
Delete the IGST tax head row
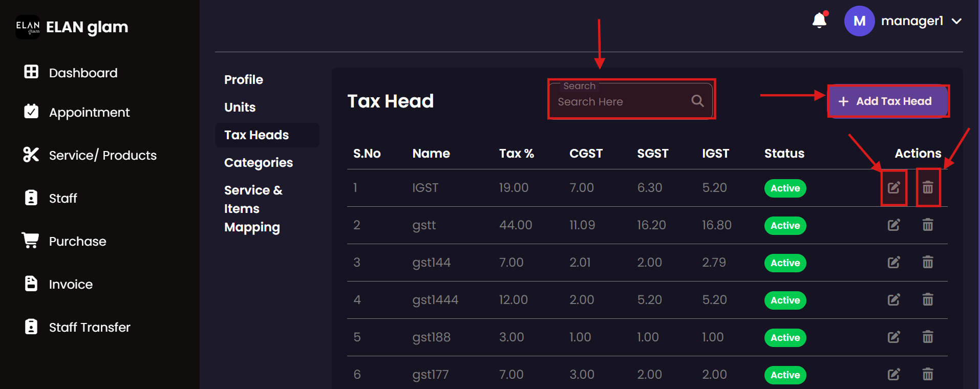pos(928,188)
